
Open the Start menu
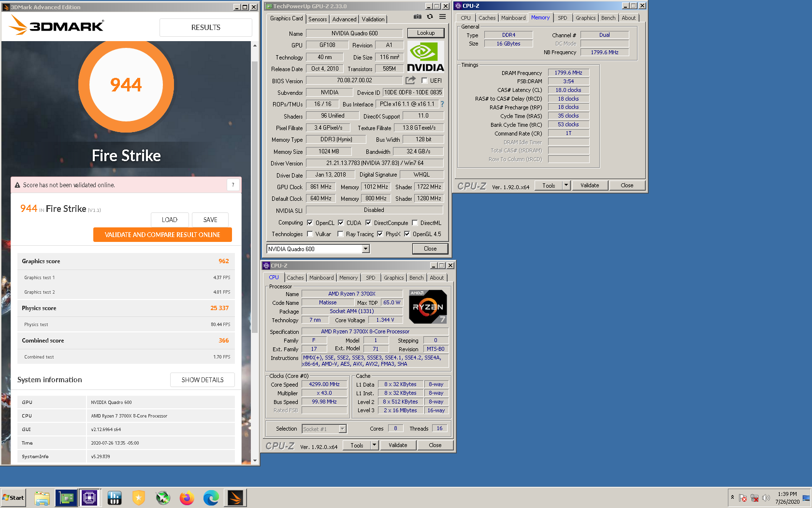click(13, 498)
